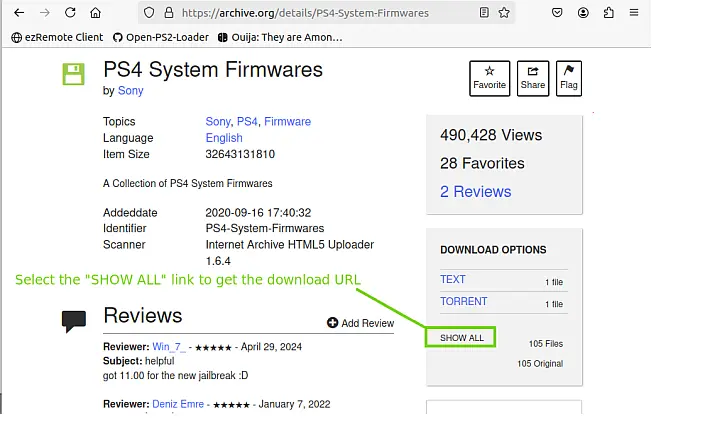Open the ezRemote Client bookmark
This screenshot has height=426, width=710.
(x=57, y=38)
